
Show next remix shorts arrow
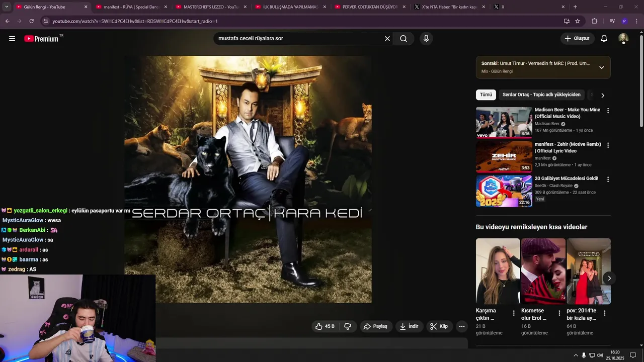click(x=609, y=278)
